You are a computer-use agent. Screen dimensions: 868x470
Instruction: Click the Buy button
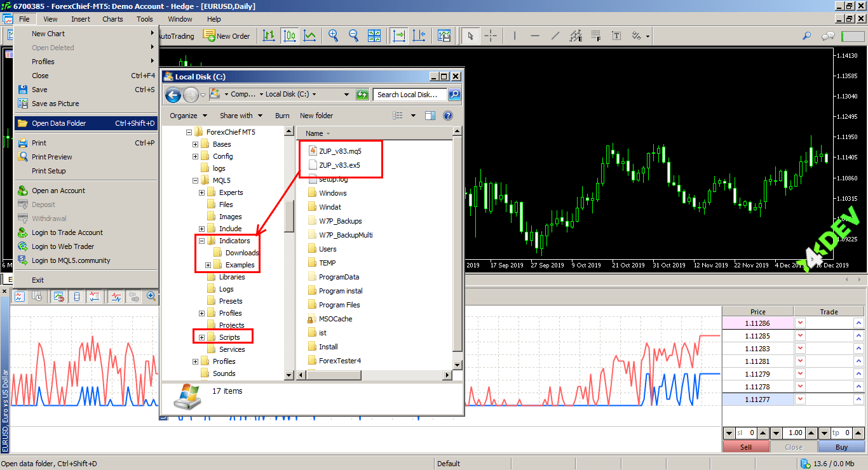pos(842,446)
